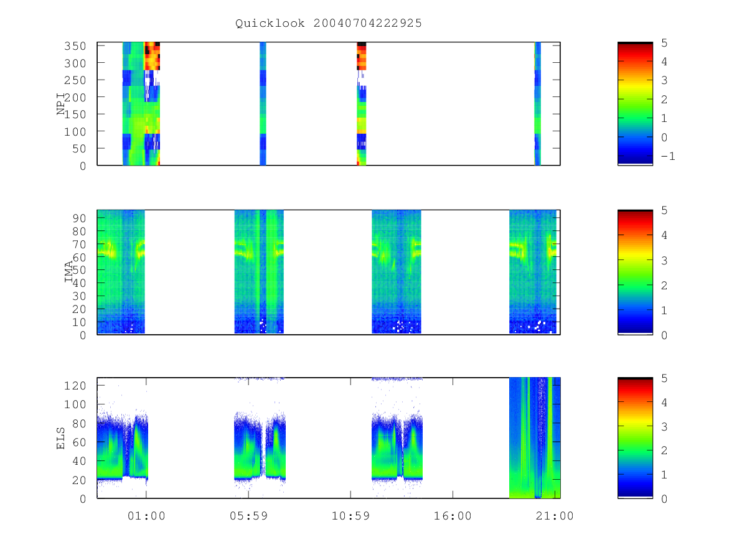
Task: Click the 70 tick on IMA axis
Action: [80, 244]
